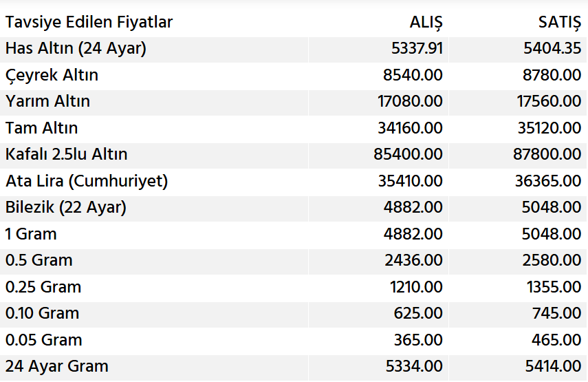Select Ata Lira sell price 36365.00

tap(548, 181)
